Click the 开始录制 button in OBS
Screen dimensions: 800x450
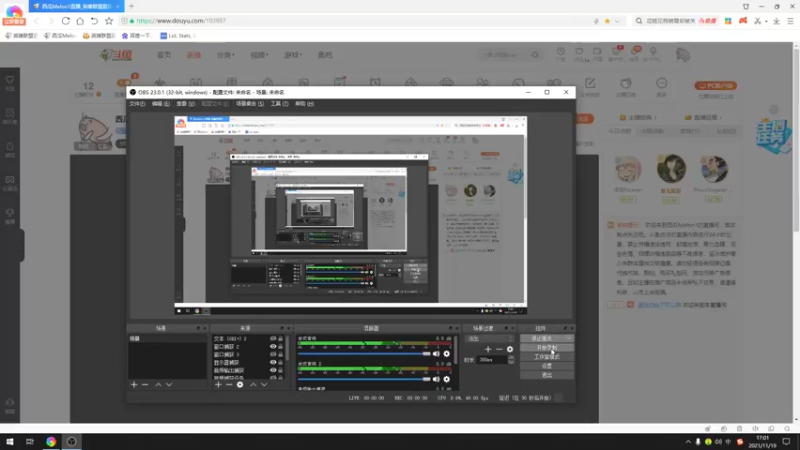click(546, 347)
